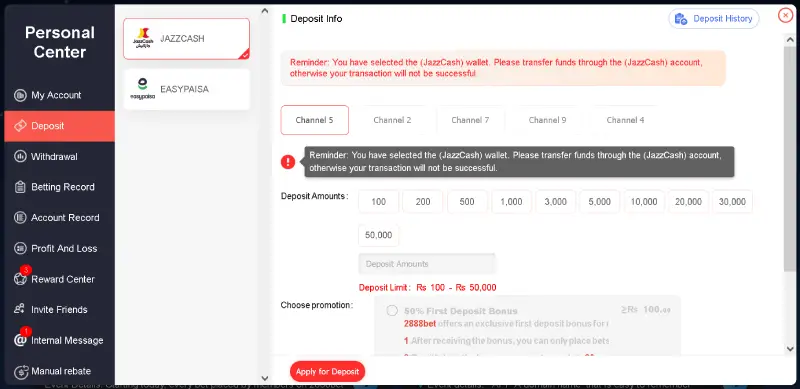800x389 pixels.
Task: Choose the 500 deposit amount
Action: click(467, 202)
